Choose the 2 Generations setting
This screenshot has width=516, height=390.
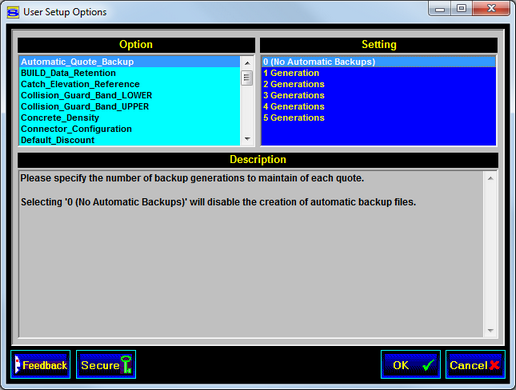pos(379,84)
